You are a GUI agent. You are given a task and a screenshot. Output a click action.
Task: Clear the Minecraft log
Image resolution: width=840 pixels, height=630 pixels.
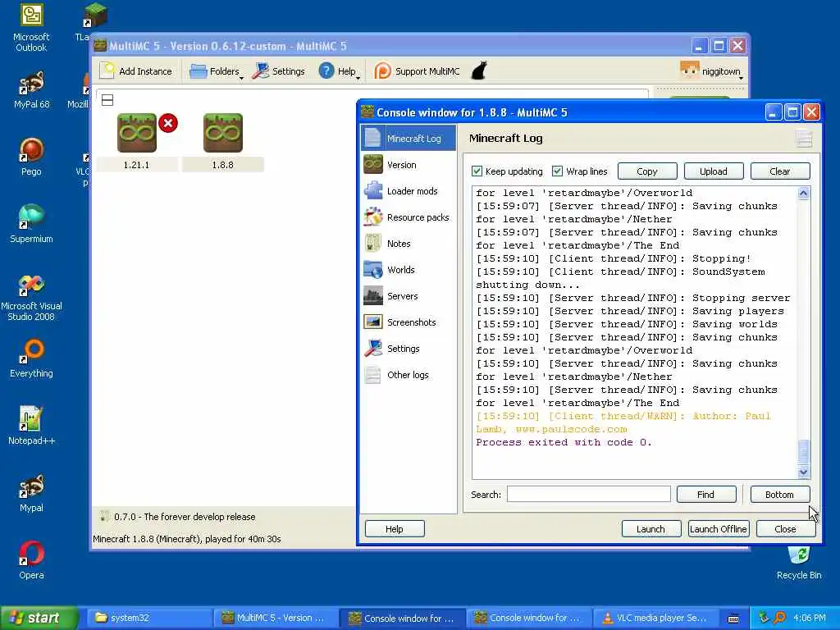780,171
